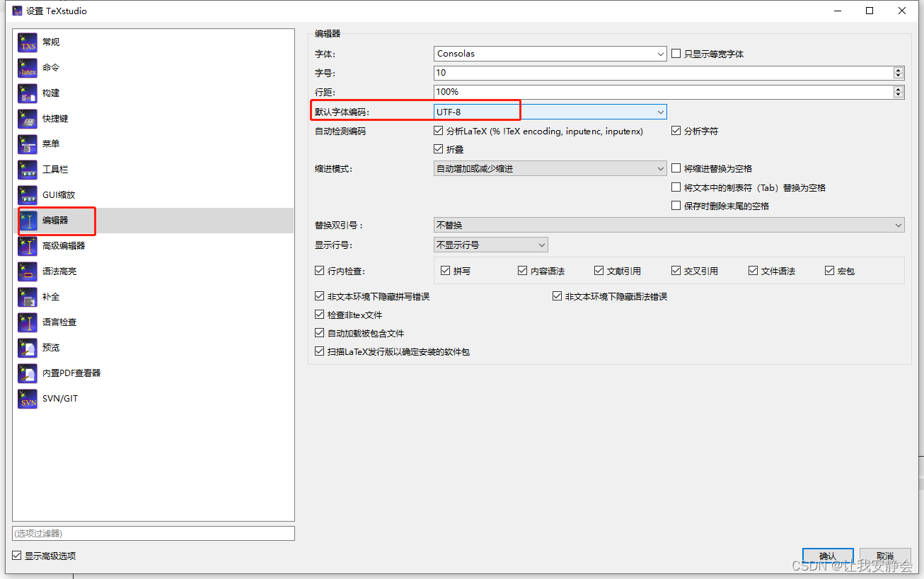Click the 编辑器 (Editor) cursor icon

coord(28,221)
